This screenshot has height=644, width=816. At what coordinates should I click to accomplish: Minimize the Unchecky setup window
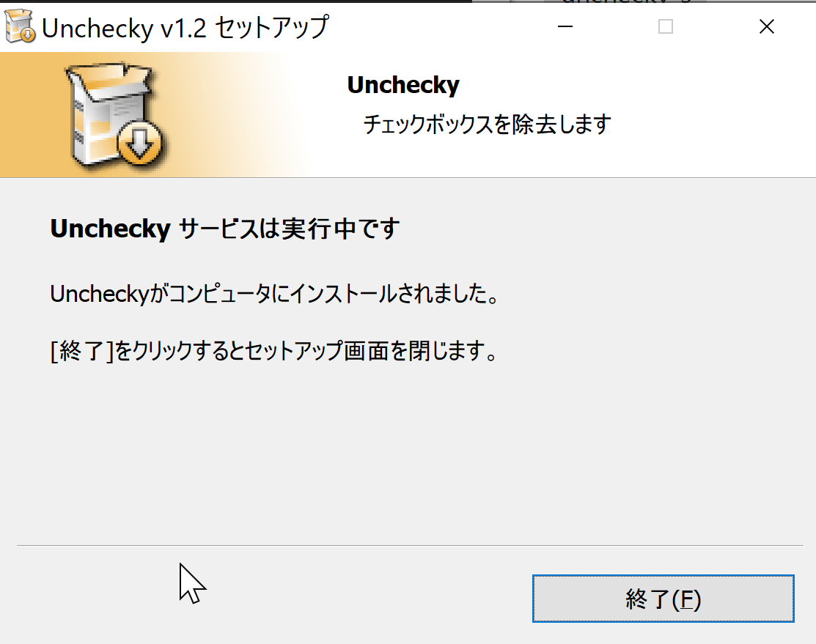(x=565, y=26)
